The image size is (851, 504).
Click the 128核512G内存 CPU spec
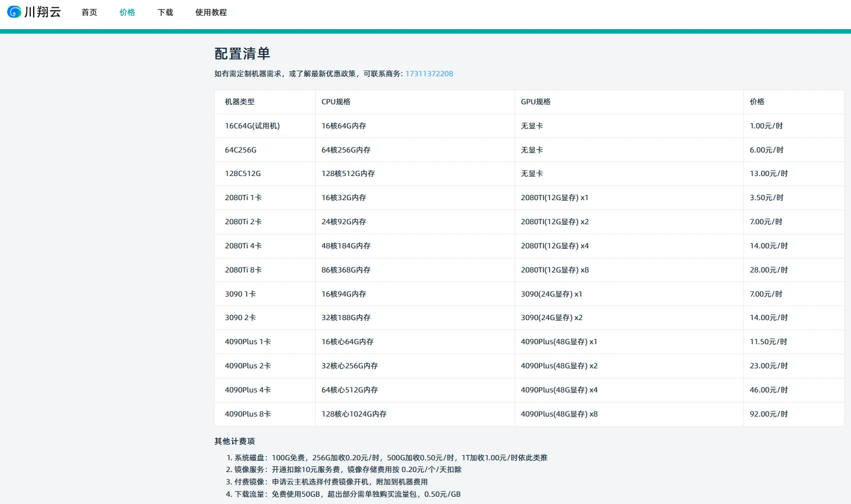[x=348, y=173]
